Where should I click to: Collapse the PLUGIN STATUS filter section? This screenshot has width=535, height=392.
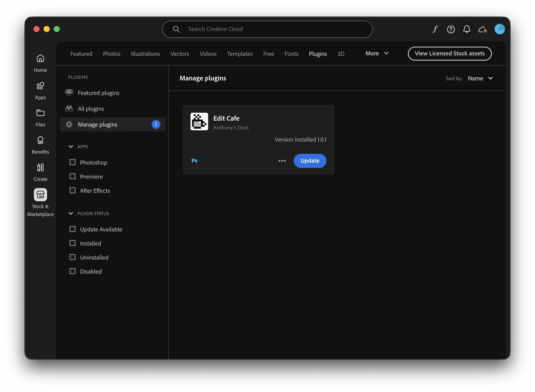click(x=71, y=213)
